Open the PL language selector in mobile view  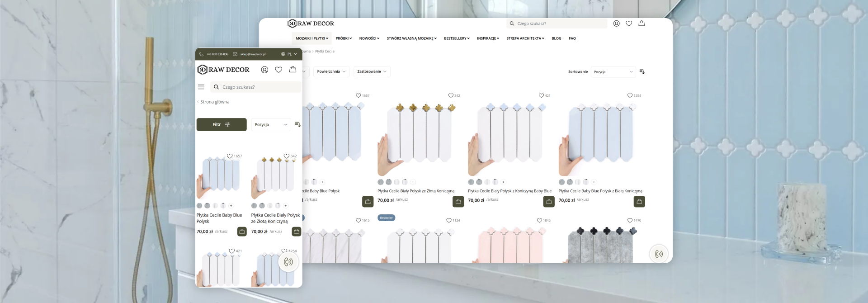coord(289,54)
